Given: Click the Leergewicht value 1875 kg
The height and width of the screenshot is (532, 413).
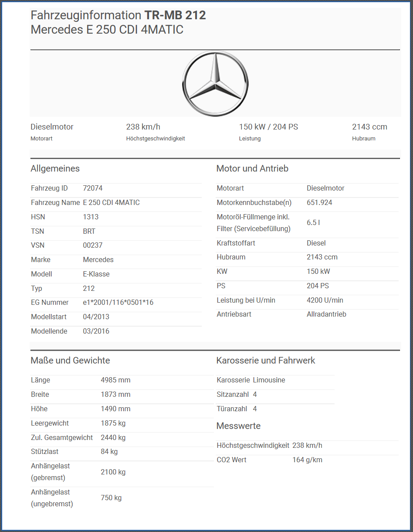Looking at the screenshot, I should pos(113,423).
